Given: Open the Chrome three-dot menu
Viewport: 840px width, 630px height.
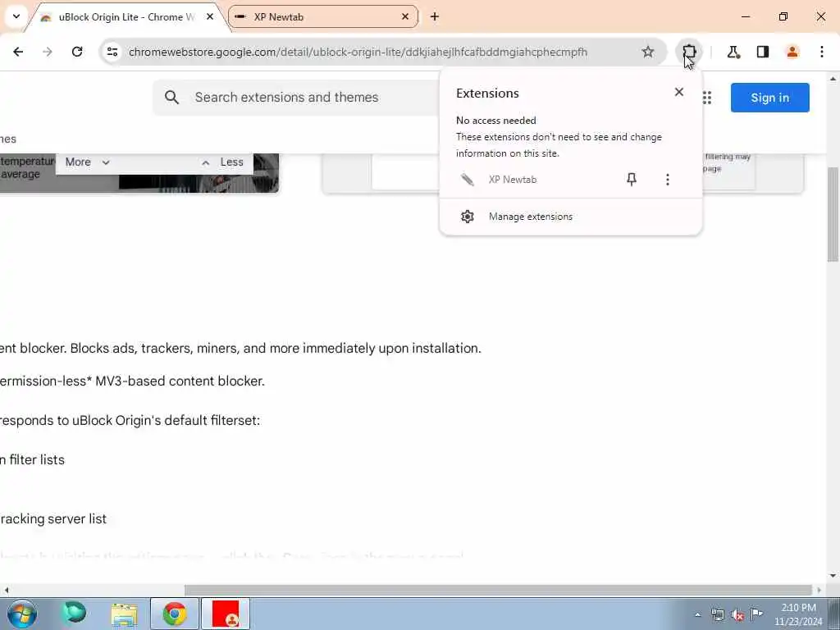Looking at the screenshot, I should (821, 52).
